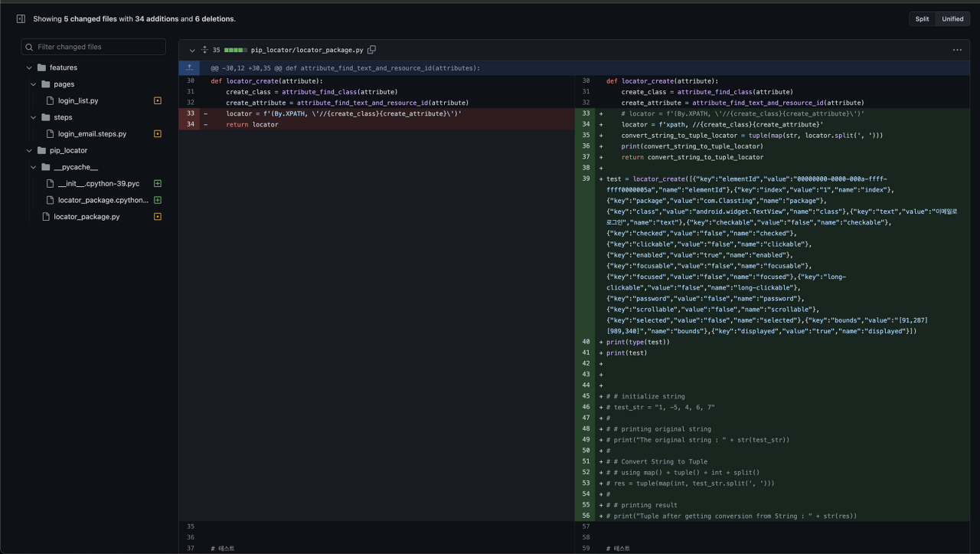The image size is (980, 554).
Task: Click the file icon beside locator_package.cpython
Action: point(51,200)
